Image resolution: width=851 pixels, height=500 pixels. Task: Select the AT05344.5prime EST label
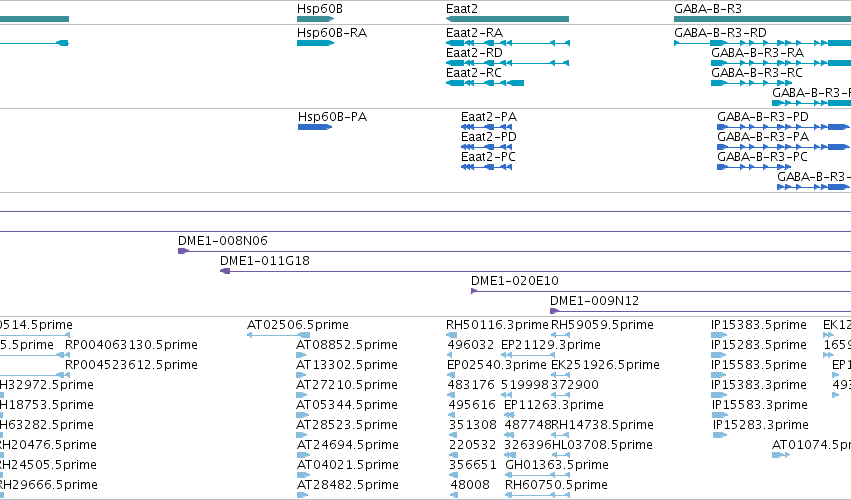347,406
